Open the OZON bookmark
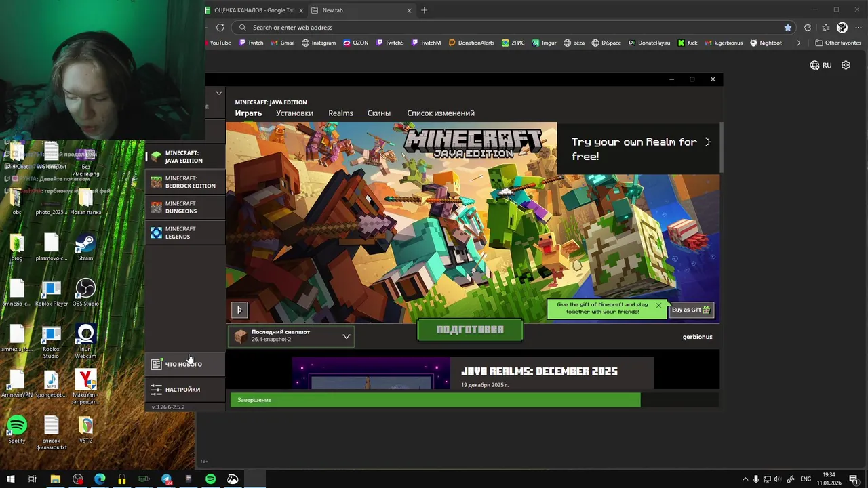The height and width of the screenshot is (488, 868). pos(356,43)
